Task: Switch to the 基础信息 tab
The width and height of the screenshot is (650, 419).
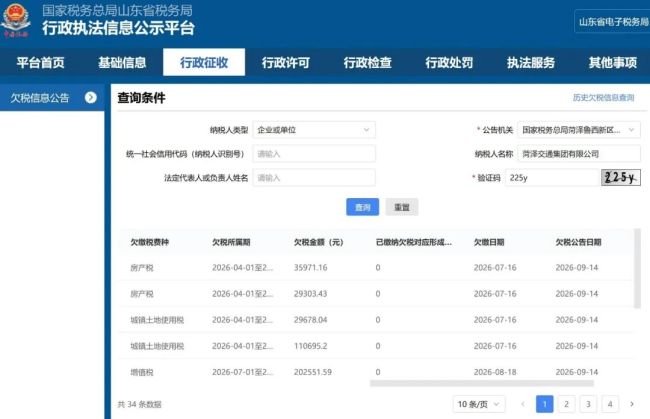Action: (122, 63)
